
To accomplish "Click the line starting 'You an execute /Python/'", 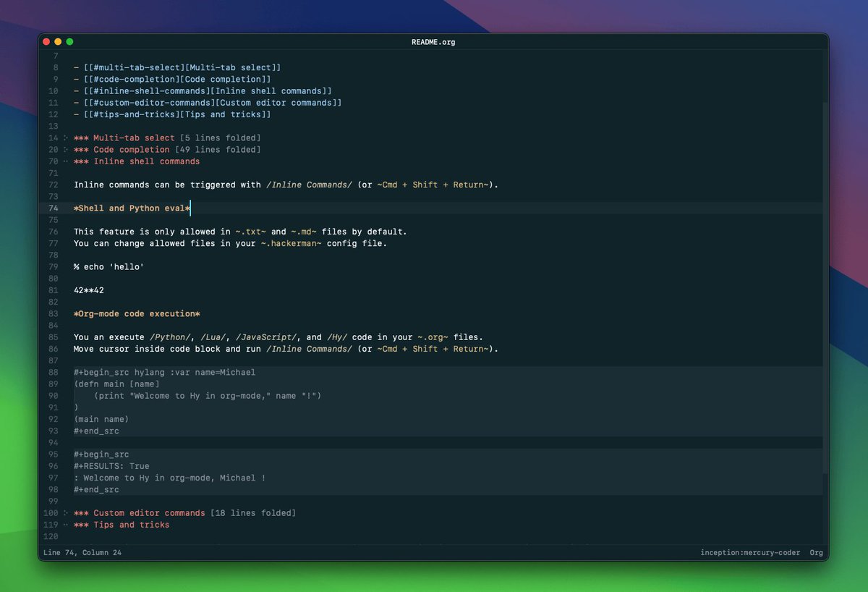I will [278, 337].
